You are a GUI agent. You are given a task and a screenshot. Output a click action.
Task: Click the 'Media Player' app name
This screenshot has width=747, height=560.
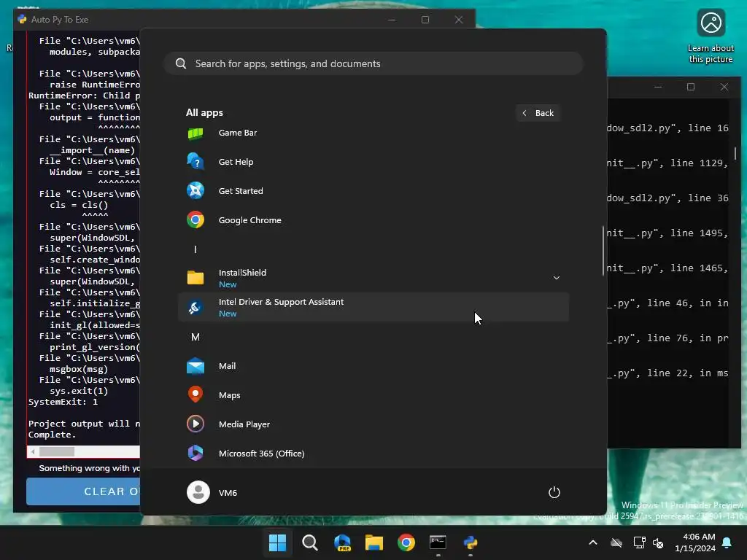point(244,424)
